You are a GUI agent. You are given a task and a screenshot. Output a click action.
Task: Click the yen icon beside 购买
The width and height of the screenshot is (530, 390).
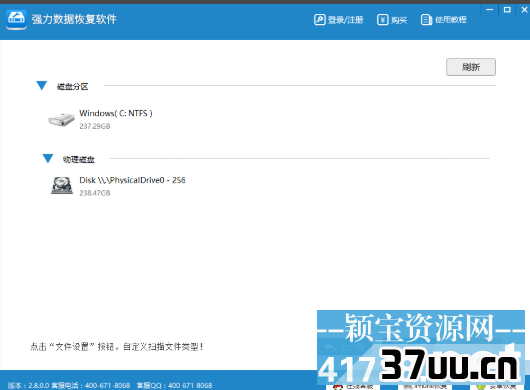click(x=383, y=20)
